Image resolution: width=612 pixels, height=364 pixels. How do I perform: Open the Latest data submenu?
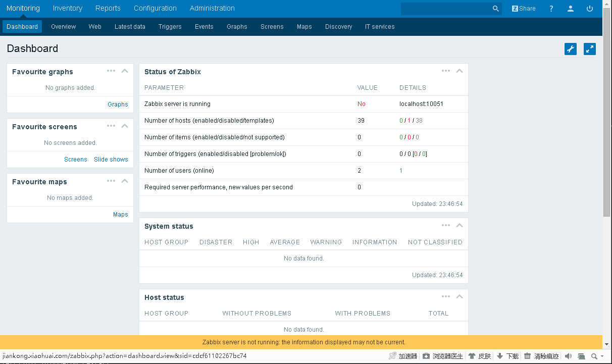pyautogui.click(x=130, y=27)
